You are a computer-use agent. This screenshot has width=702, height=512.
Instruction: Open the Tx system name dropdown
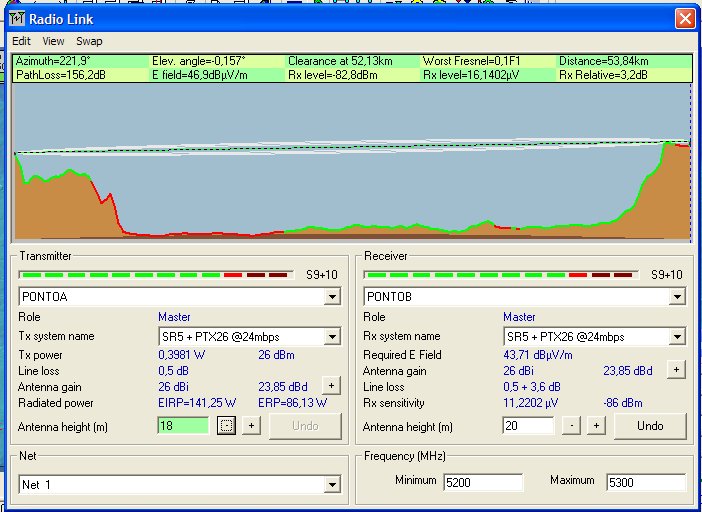(332, 337)
